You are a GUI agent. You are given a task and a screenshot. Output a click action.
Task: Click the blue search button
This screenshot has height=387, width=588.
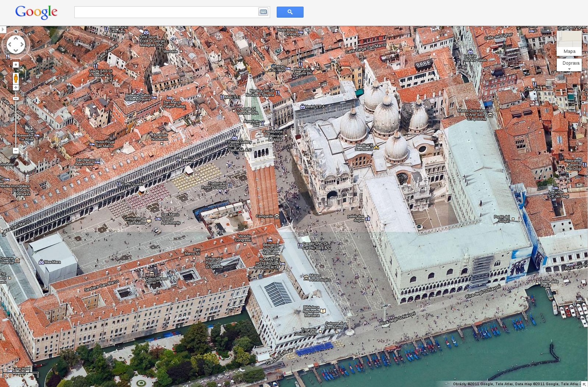(x=290, y=12)
